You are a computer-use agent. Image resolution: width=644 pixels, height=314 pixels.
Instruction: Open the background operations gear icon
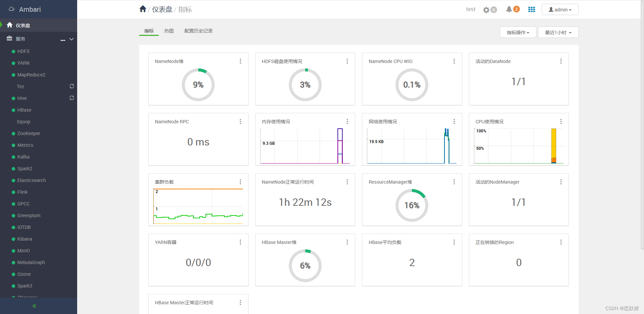(x=486, y=10)
